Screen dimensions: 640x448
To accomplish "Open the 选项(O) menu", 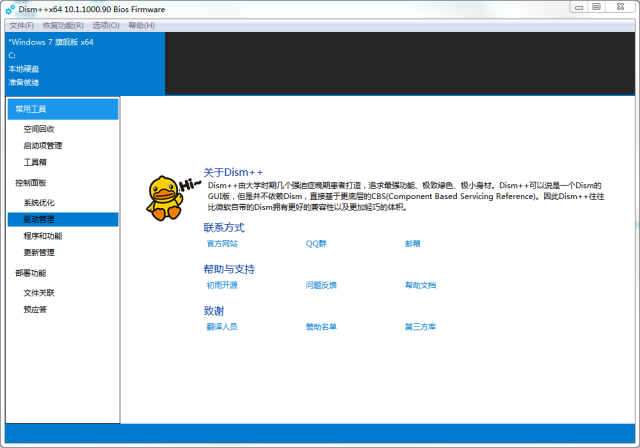I will coord(106,26).
